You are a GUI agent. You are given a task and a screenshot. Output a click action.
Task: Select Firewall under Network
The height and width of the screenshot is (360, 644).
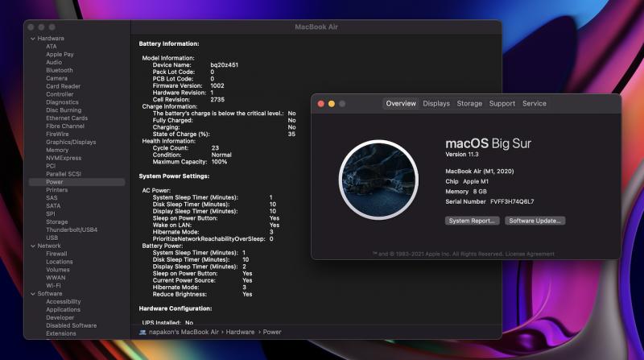[56, 254]
